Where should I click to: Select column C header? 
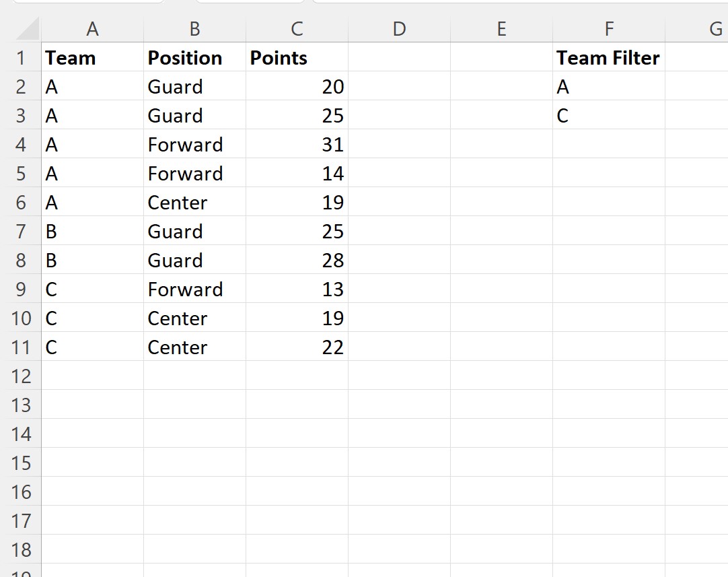click(297, 29)
